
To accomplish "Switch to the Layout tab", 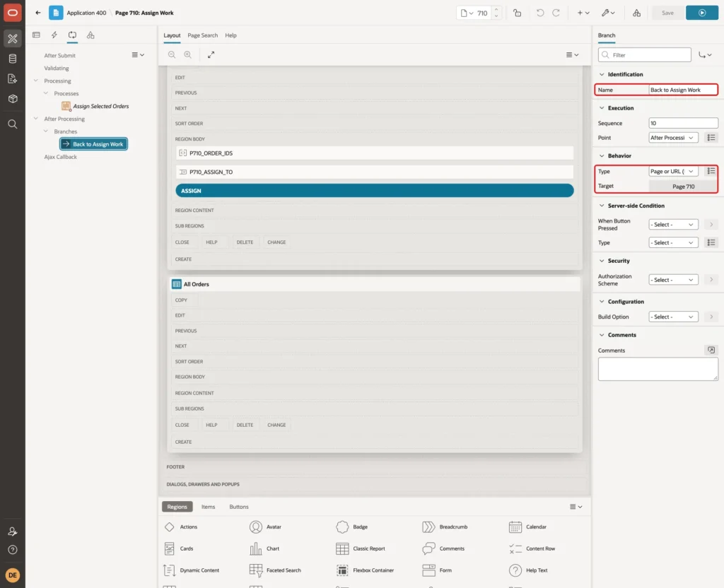I will click(x=172, y=35).
